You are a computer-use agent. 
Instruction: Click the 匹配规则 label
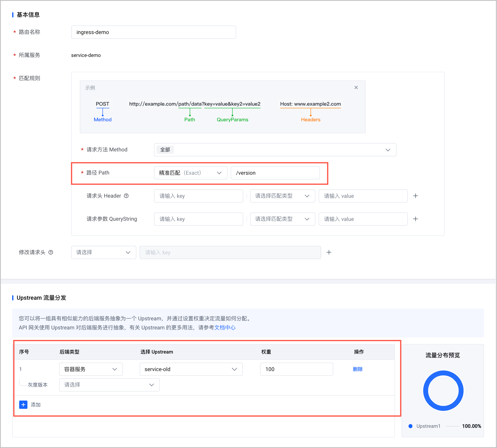[29, 78]
